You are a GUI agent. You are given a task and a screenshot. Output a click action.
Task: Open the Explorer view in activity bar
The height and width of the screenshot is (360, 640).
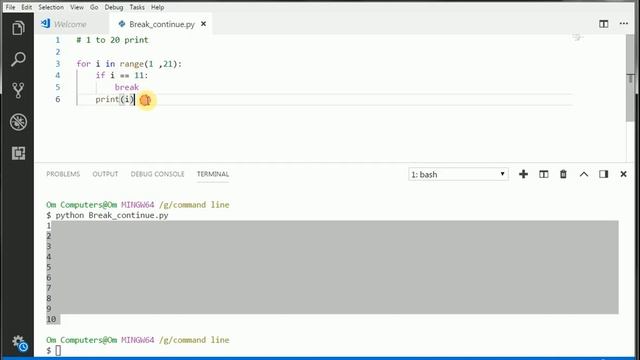tap(18, 28)
